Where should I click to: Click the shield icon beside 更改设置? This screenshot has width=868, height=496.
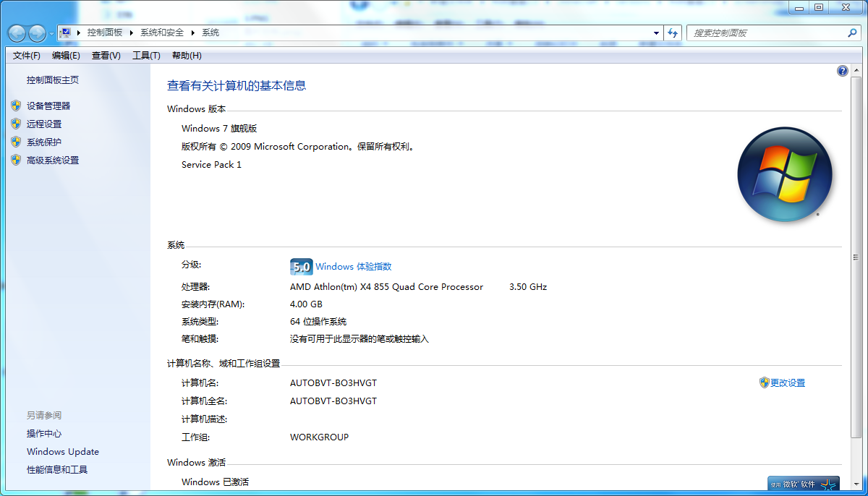[x=764, y=382]
